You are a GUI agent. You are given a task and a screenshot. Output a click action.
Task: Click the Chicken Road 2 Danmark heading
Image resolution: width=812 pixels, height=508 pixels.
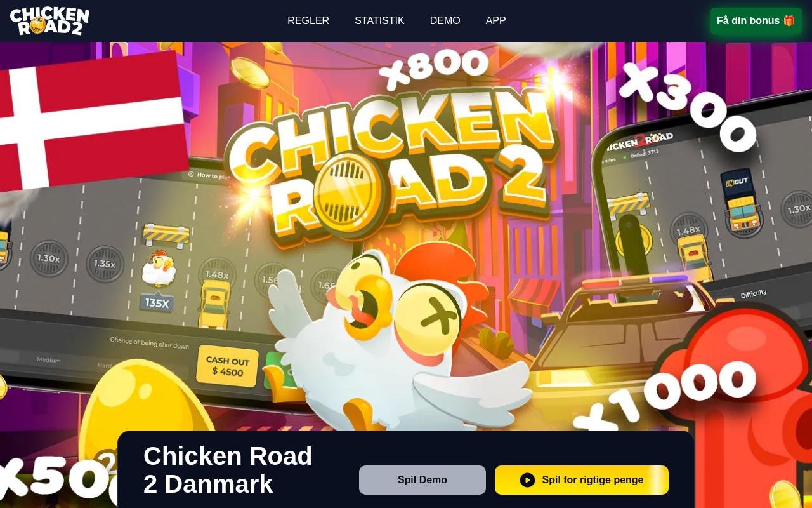pyautogui.click(x=228, y=470)
